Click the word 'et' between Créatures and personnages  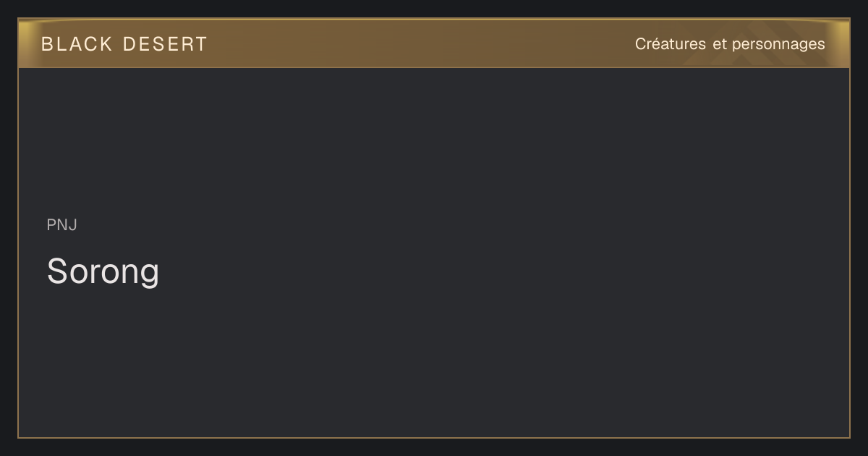pos(719,44)
